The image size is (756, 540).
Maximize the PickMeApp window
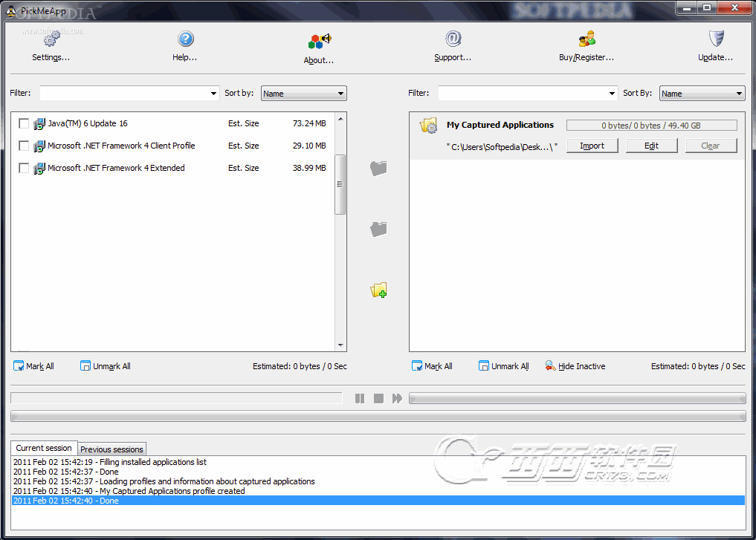tap(707, 7)
